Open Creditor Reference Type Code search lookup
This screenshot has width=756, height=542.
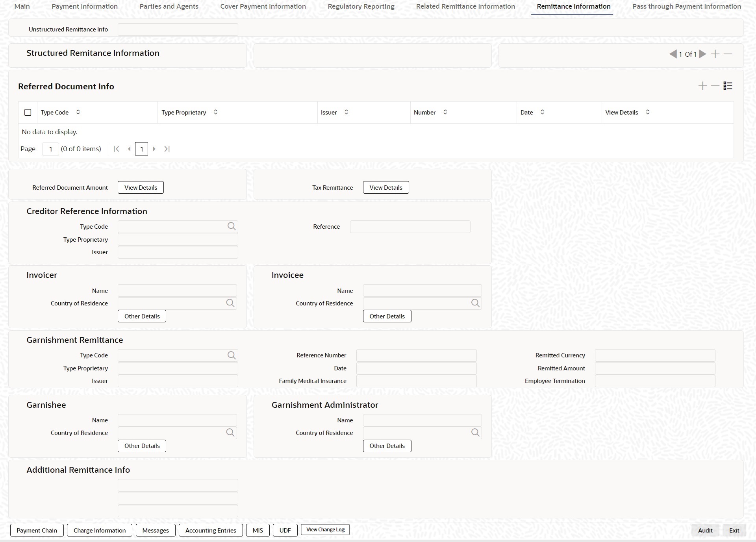pyautogui.click(x=232, y=226)
